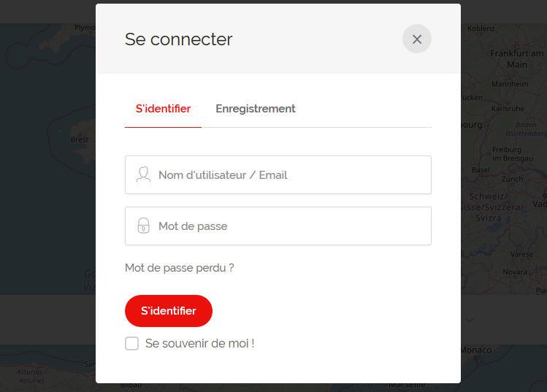Click the Mannheim city label
Viewport: 547px width, 392px height.
(x=510, y=84)
